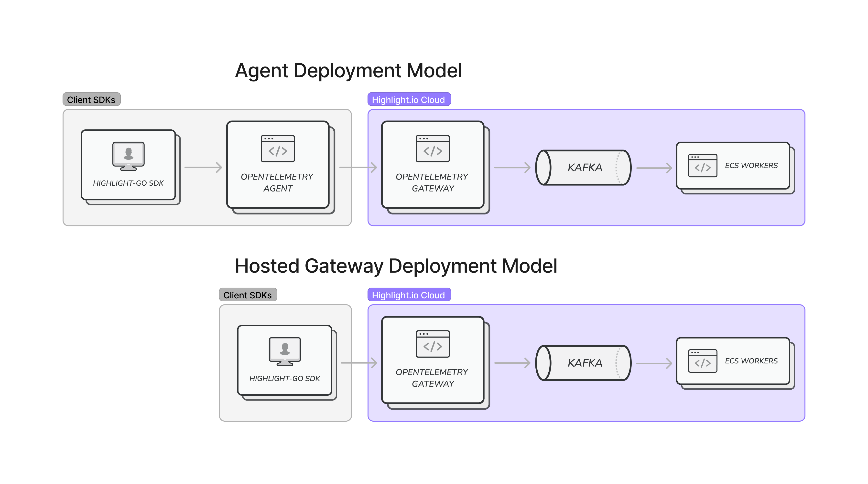Click the Agent Deployment Model heading
Screen dimensions: 868x484
(x=348, y=70)
